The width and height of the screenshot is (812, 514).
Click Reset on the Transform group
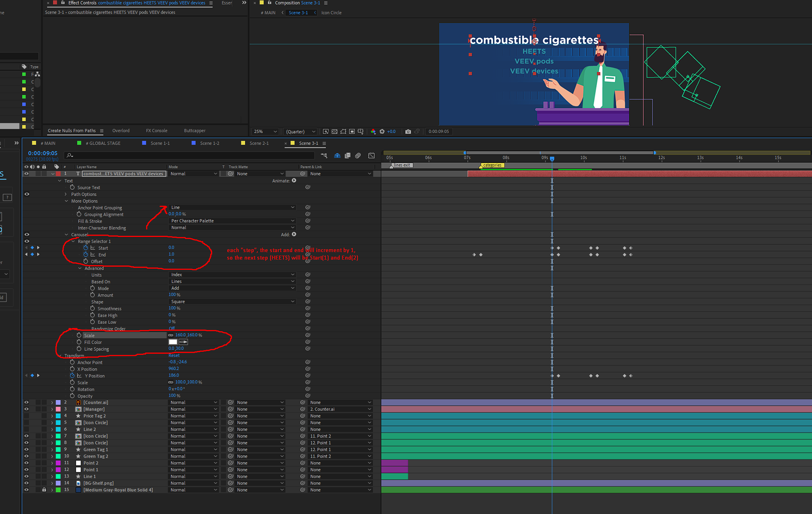[x=174, y=355]
